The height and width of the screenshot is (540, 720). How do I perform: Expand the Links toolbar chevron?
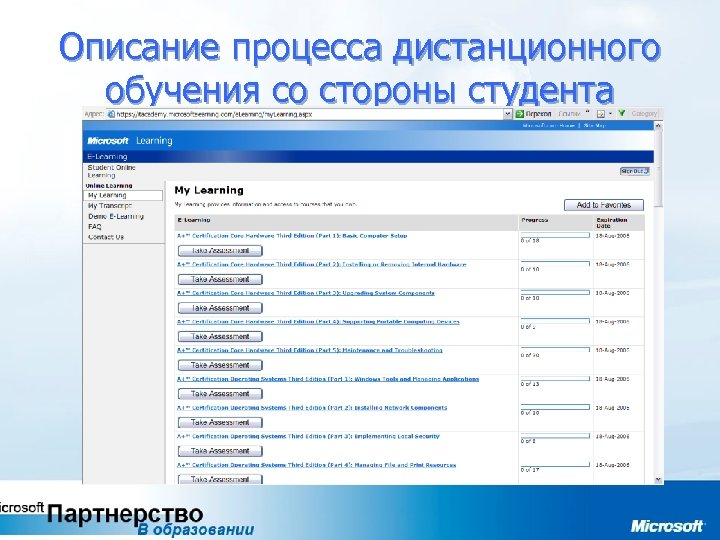click(x=587, y=112)
